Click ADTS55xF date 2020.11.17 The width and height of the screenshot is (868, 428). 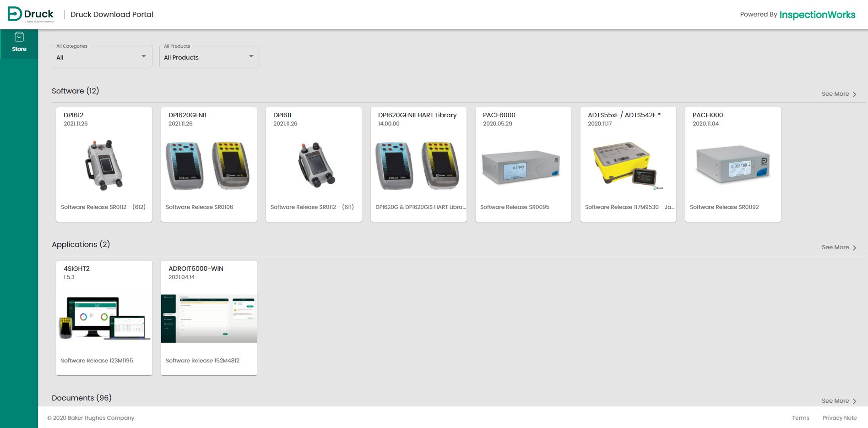600,124
